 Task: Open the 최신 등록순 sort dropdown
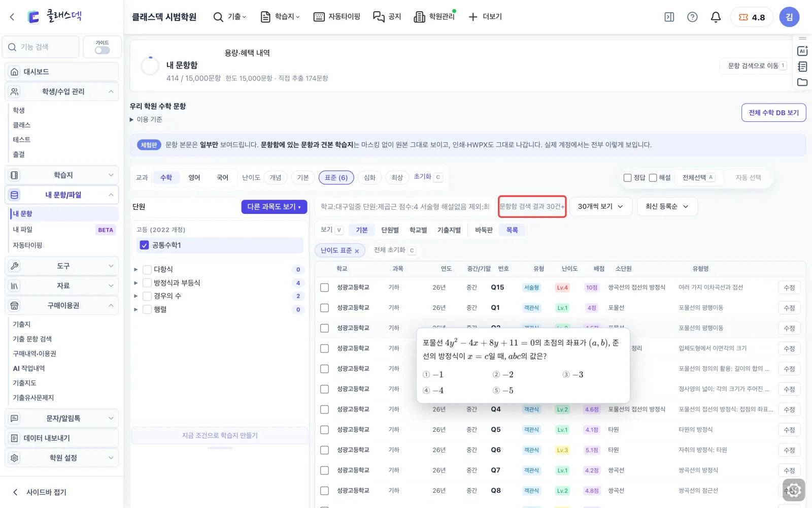pyautogui.click(x=667, y=206)
